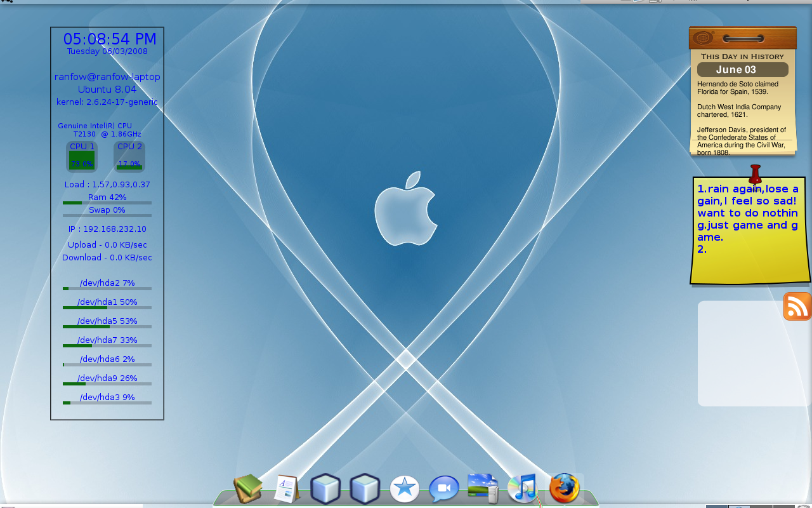Screen dimensions: 812x508
Task: Launch the document editor icon in the dock
Action: click(287, 489)
